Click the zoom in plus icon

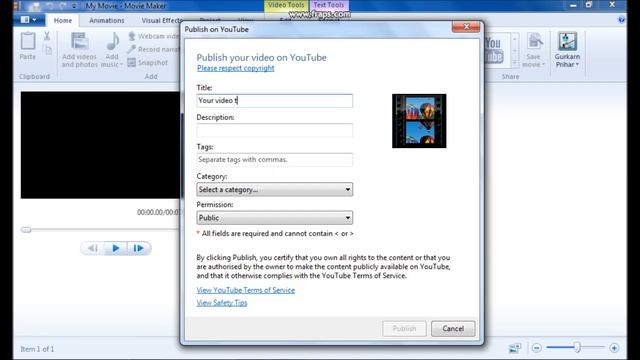[614, 348]
